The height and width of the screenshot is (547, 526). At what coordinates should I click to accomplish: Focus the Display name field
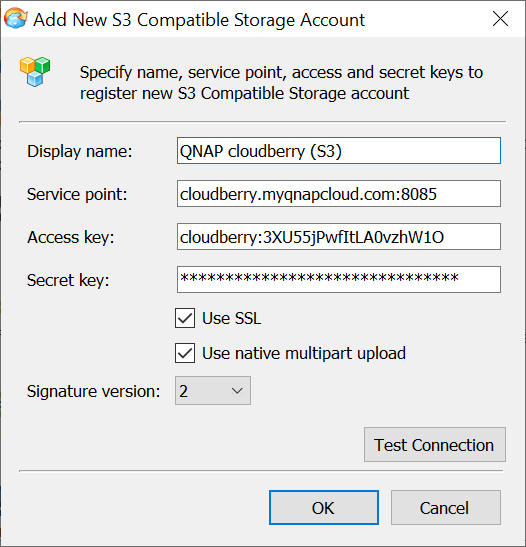click(339, 151)
